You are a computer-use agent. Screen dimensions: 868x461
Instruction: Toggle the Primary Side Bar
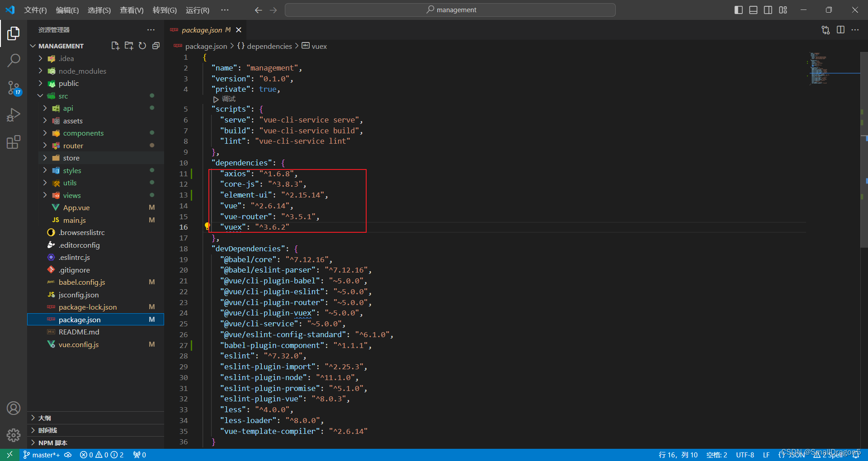[x=738, y=9]
